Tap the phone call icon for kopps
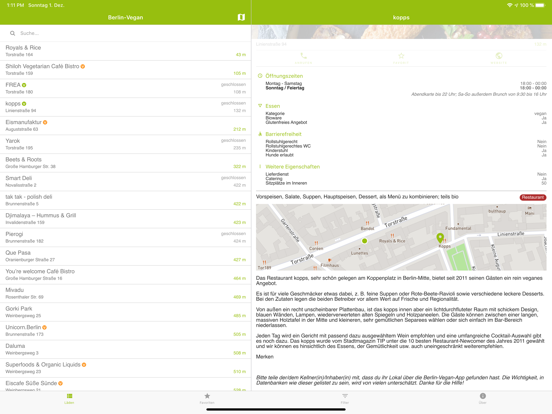 [303, 57]
